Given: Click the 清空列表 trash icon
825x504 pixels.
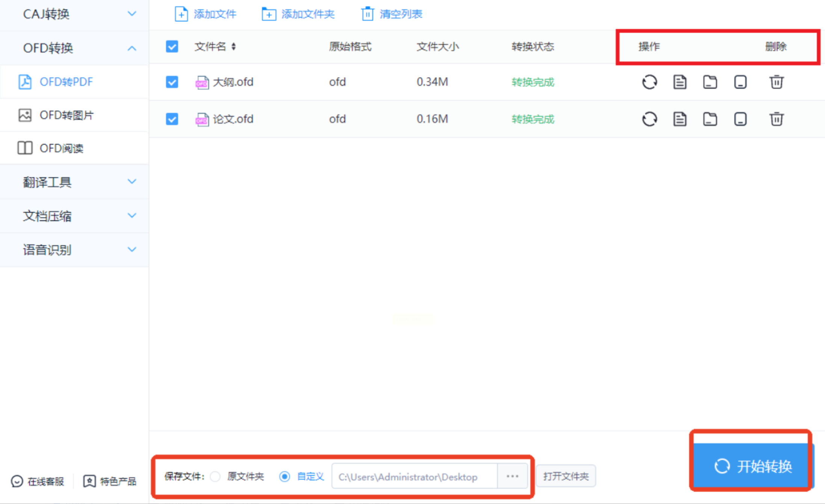Looking at the screenshot, I should point(367,14).
